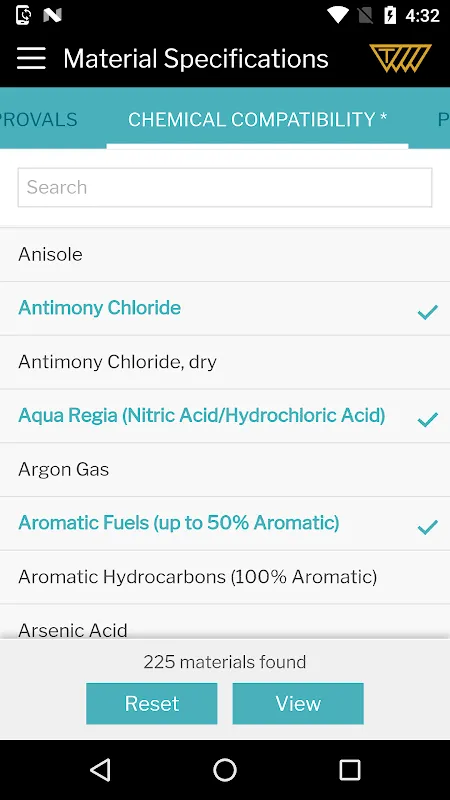This screenshot has height=800, width=450.
Task: Tap the Android back navigation icon
Action: coord(101,769)
